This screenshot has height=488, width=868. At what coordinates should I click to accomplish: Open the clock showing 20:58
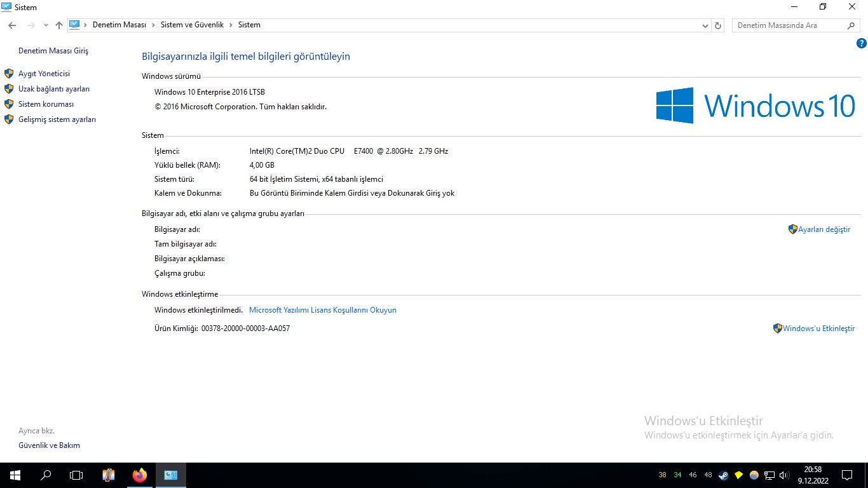[813, 475]
